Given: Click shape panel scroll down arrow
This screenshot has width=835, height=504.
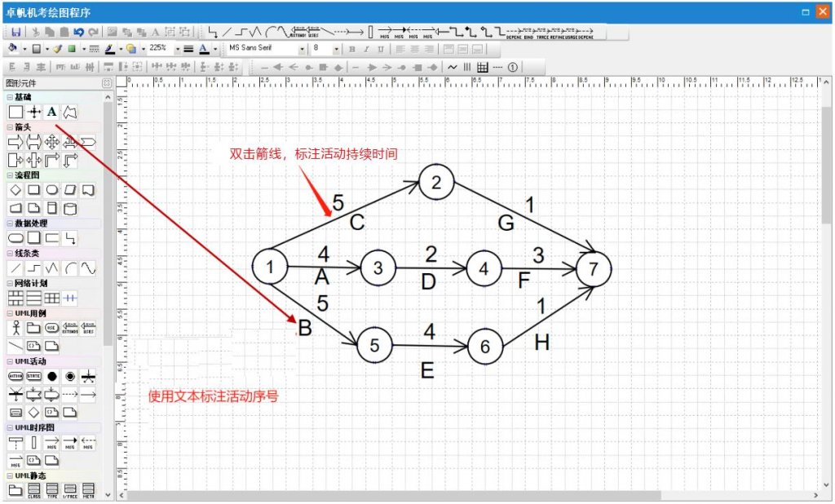Looking at the screenshot, I should 108,494.
